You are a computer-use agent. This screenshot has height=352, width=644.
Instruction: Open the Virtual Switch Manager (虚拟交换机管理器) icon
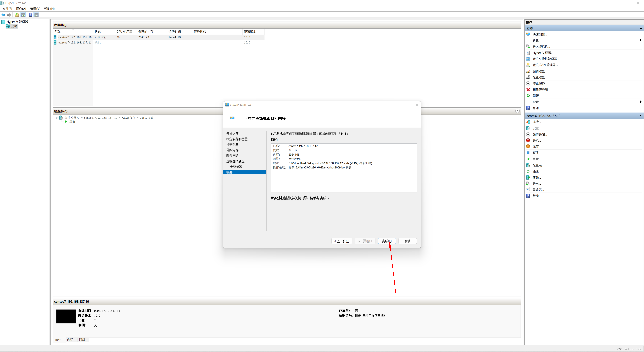[528, 59]
